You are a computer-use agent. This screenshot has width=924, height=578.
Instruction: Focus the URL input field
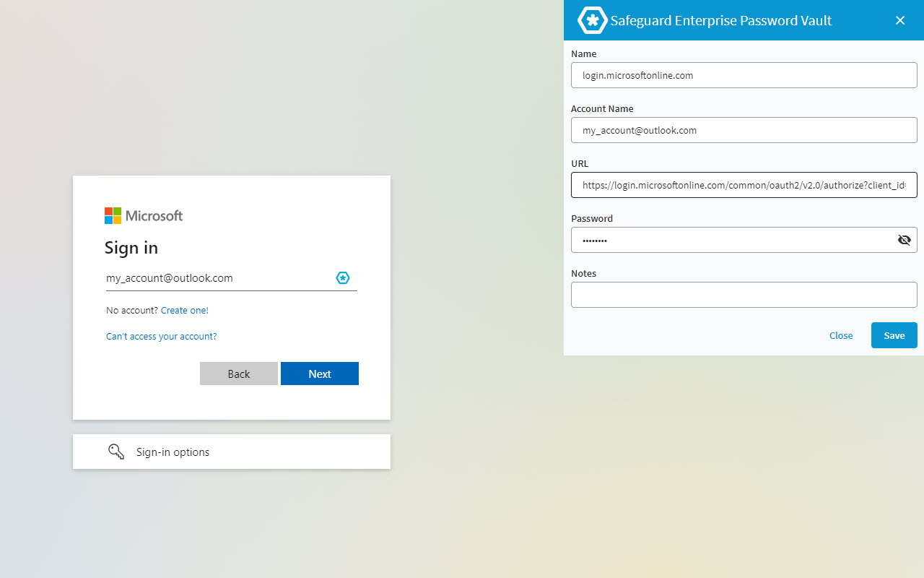tap(744, 185)
